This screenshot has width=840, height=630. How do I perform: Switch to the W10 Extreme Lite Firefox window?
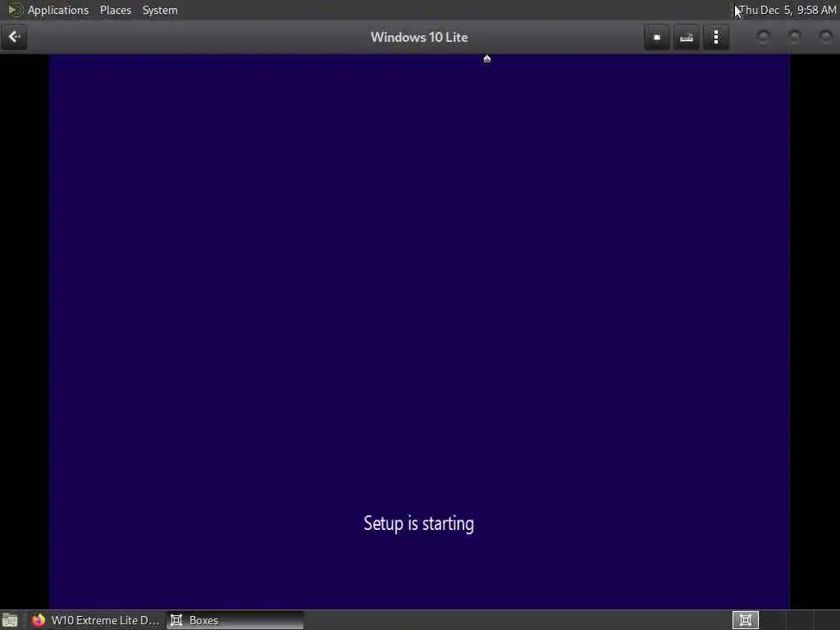pos(95,620)
